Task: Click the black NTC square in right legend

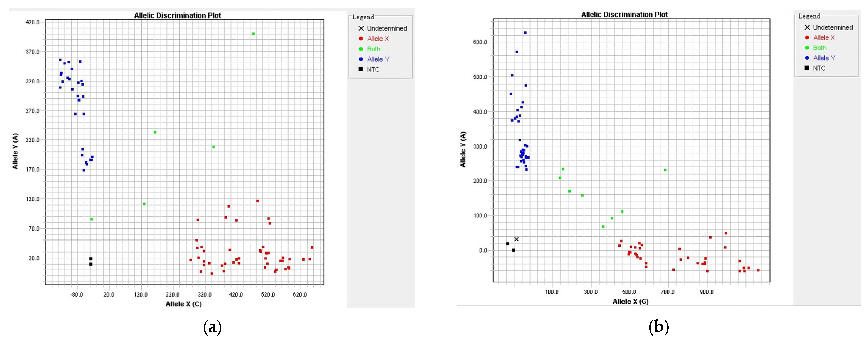Action: (807, 68)
